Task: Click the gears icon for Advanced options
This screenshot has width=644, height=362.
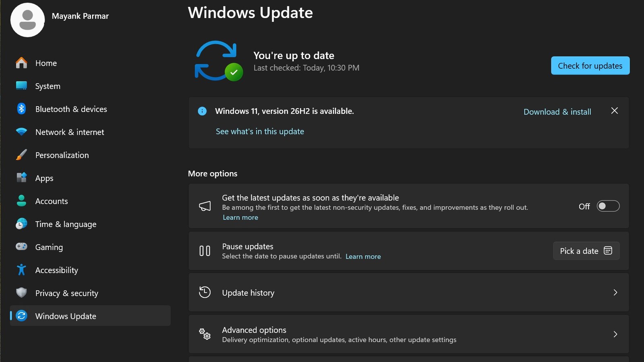Action: click(x=205, y=334)
